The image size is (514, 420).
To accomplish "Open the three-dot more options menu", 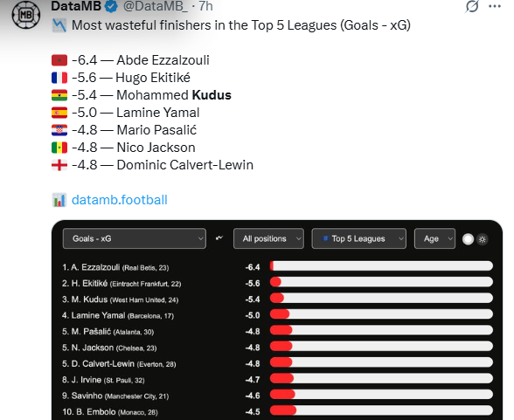I will (x=495, y=6).
